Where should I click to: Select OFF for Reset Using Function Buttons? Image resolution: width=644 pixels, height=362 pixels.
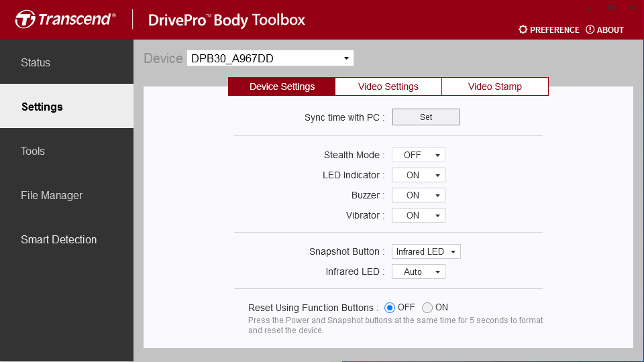tap(389, 308)
